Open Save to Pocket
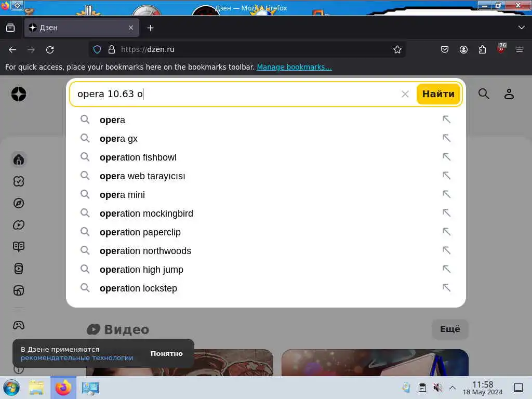This screenshot has height=399, width=532. 445,50
